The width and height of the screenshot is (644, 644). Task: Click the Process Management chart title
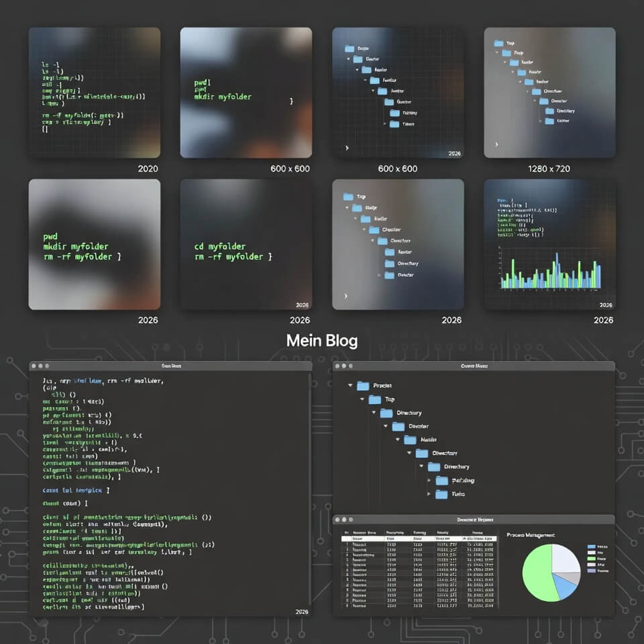531,535
